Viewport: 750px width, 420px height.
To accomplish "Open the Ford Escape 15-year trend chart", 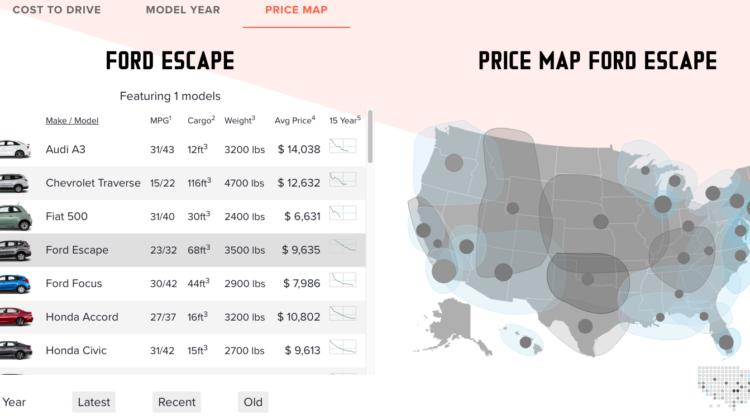I will (343, 249).
